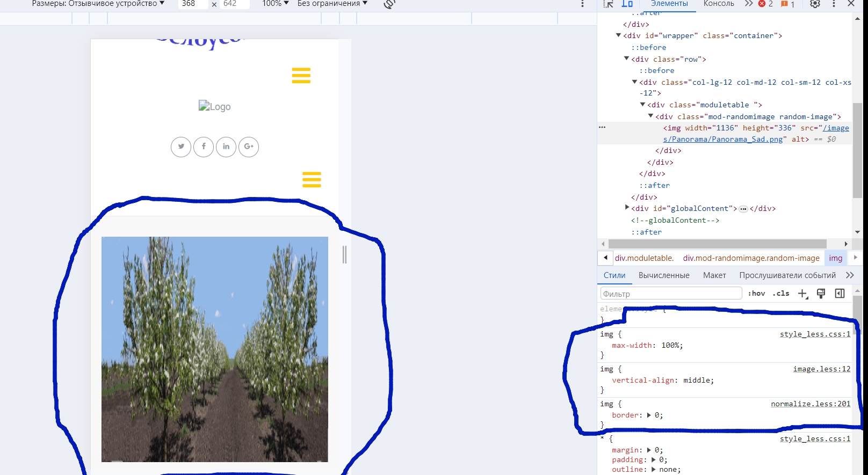The image size is (868, 475).
Task: Open the Panorama_Sad.png image source link
Action: click(722, 140)
